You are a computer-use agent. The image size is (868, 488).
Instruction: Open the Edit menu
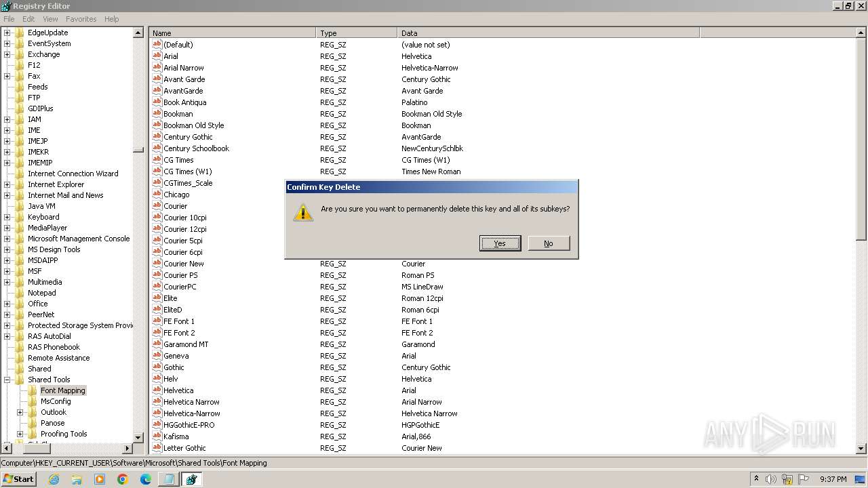tap(28, 19)
